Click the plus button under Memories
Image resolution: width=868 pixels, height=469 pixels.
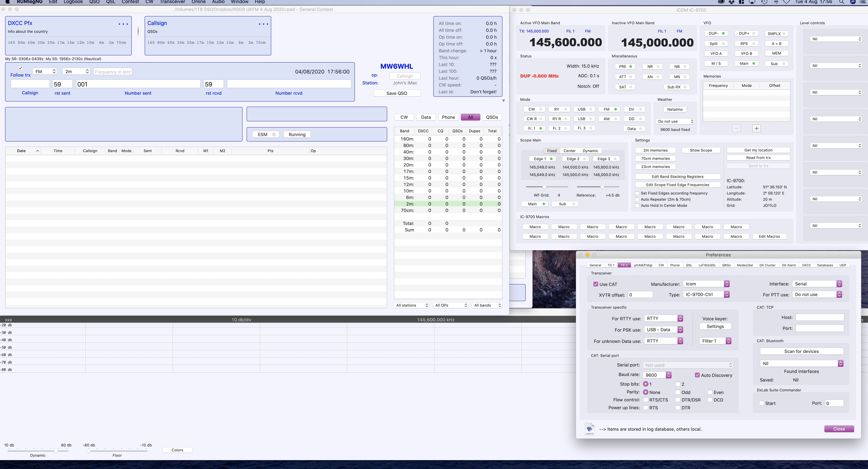tap(757, 128)
